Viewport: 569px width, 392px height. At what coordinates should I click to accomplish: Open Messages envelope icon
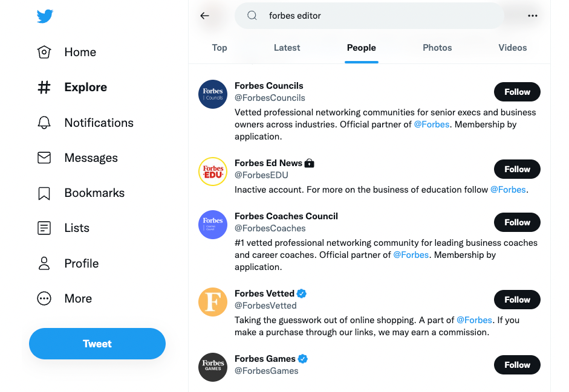(44, 158)
